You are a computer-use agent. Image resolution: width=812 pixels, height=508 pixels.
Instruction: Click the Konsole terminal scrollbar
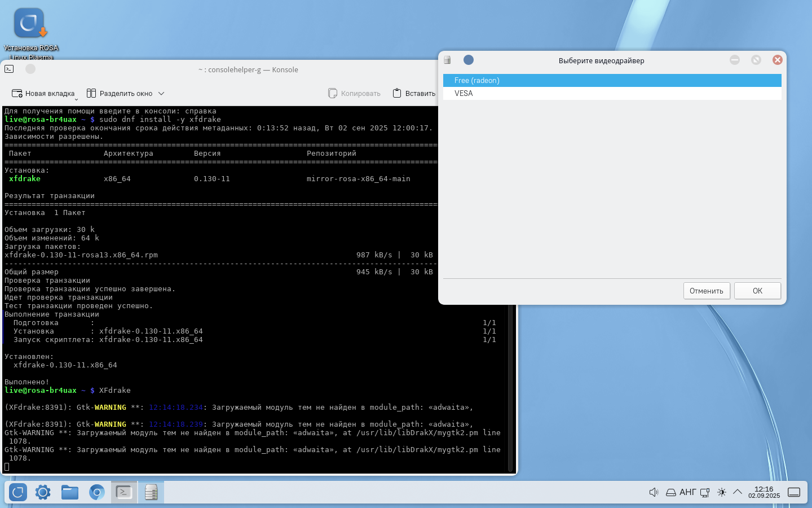point(510,388)
